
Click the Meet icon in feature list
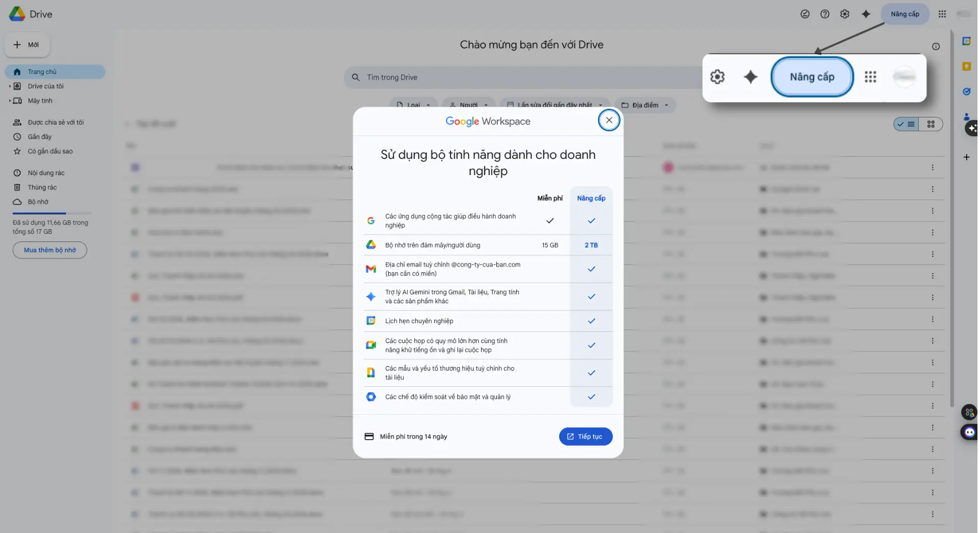(372, 346)
